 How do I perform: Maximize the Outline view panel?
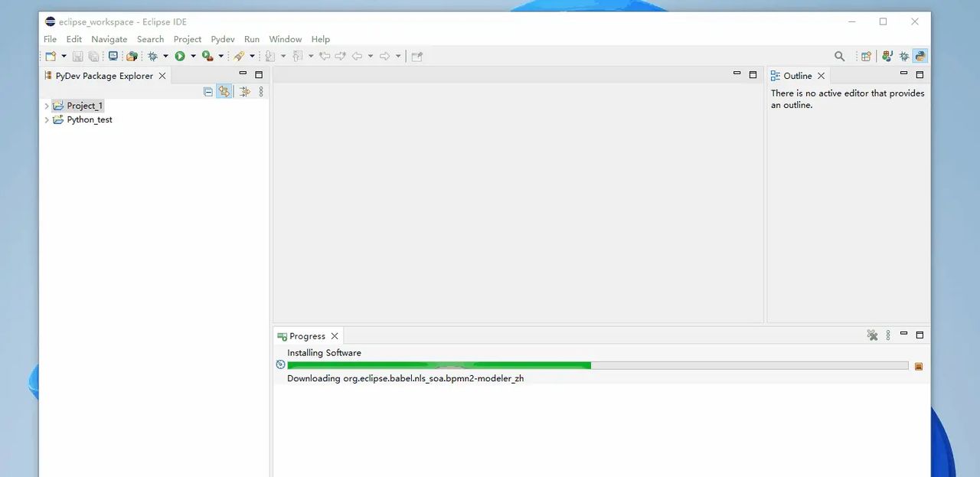click(920, 75)
